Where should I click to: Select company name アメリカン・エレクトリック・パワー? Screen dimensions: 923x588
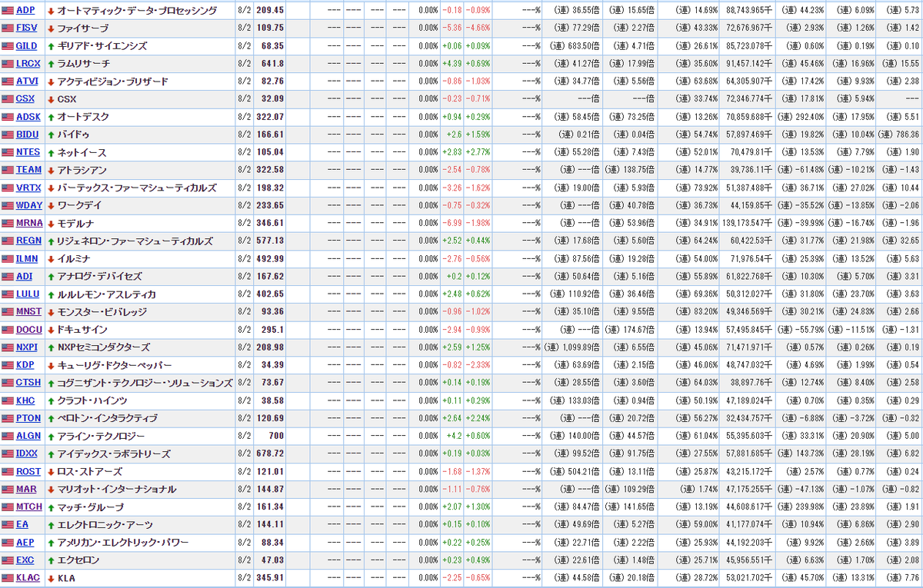(x=123, y=542)
